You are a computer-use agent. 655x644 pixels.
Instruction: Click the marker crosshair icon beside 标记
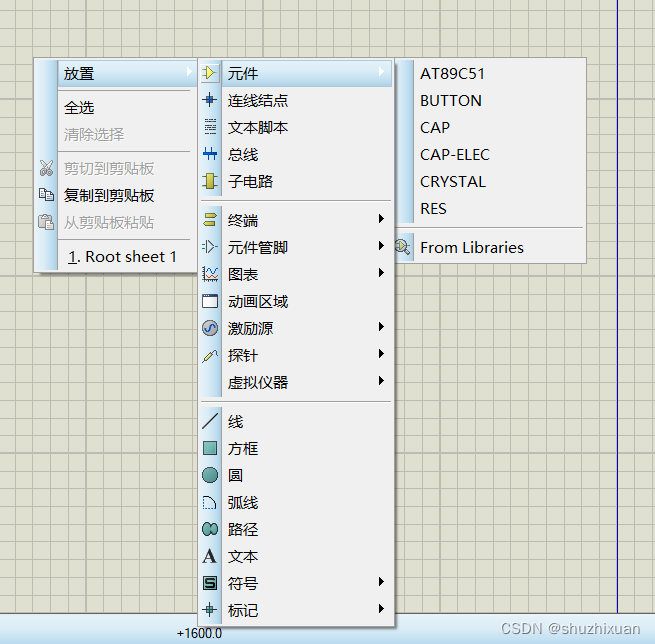[x=210, y=610]
